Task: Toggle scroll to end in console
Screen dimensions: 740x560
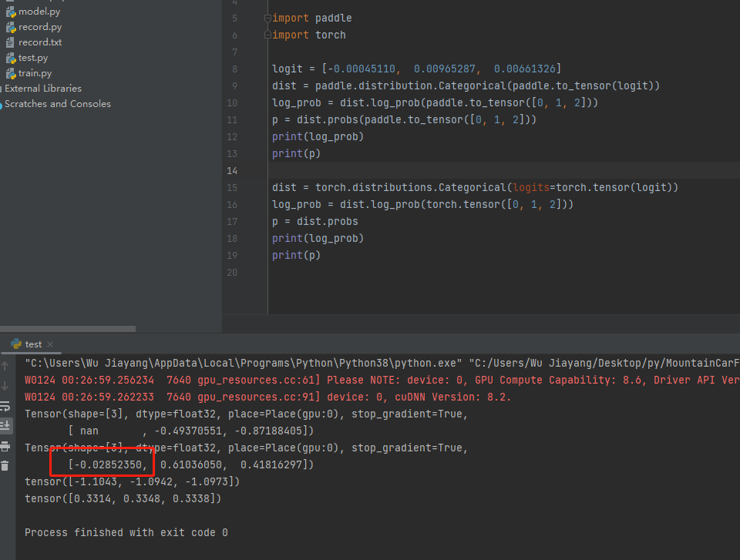Action: click(x=5, y=425)
